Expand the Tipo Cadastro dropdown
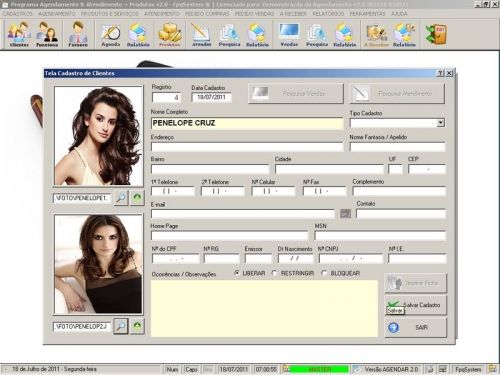The width and height of the screenshot is (500, 375). pyautogui.click(x=441, y=123)
